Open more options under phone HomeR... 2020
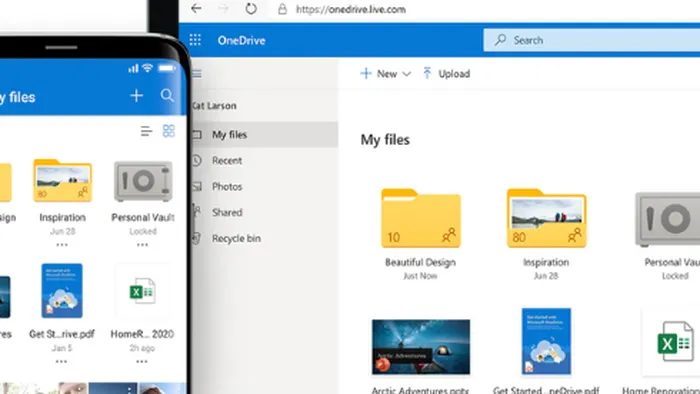Image resolution: width=700 pixels, height=394 pixels. point(142,361)
